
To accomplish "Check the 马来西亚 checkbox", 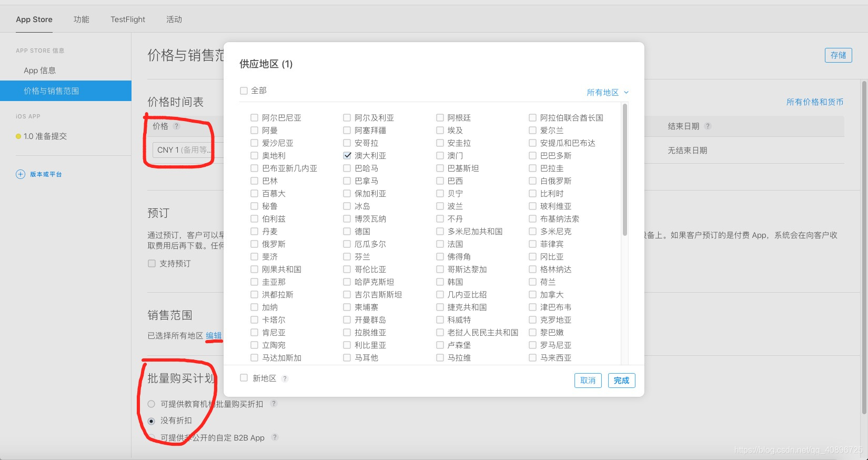I will [x=532, y=357].
